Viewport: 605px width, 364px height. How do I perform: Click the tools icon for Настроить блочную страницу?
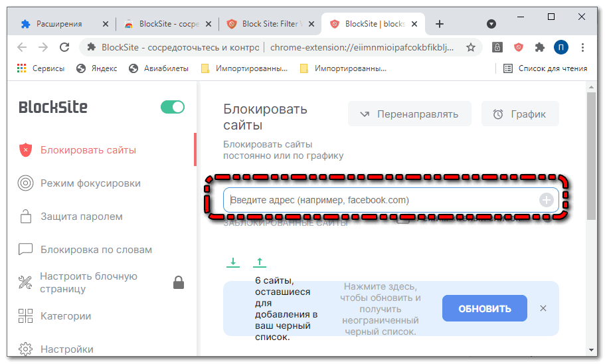[26, 282]
